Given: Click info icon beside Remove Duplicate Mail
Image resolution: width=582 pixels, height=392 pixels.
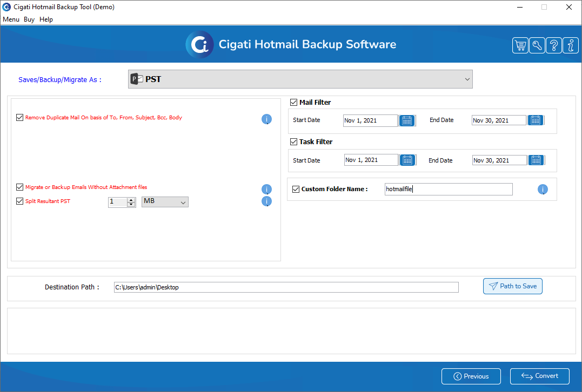Looking at the screenshot, I should tap(266, 119).
